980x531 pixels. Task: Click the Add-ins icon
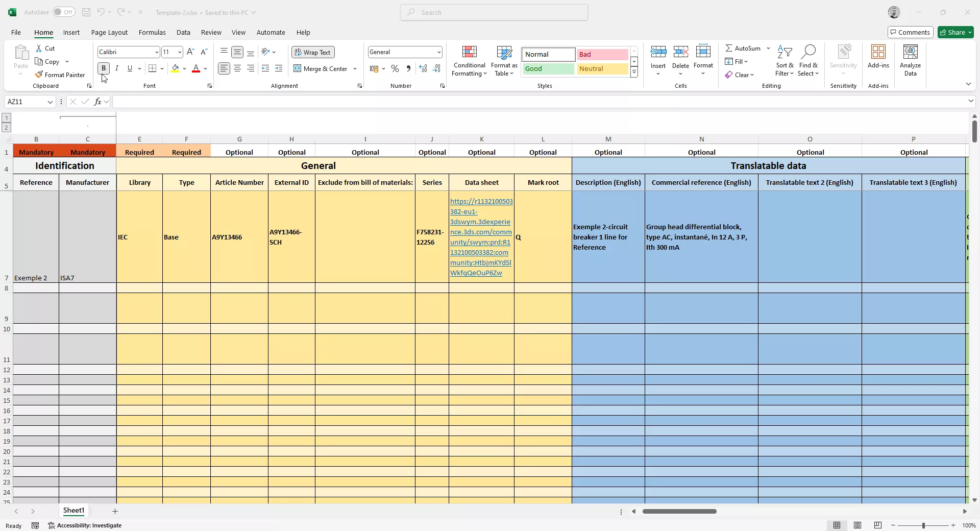tap(878, 52)
